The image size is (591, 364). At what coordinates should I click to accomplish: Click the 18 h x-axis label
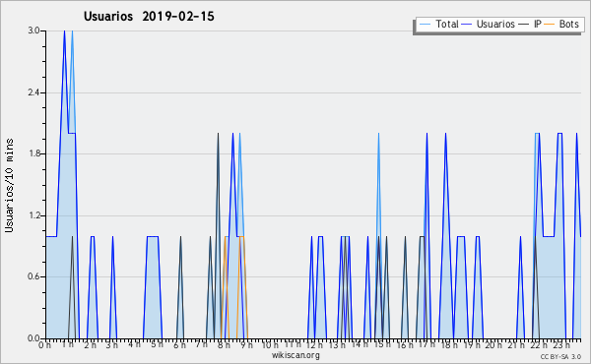[x=449, y=345]
